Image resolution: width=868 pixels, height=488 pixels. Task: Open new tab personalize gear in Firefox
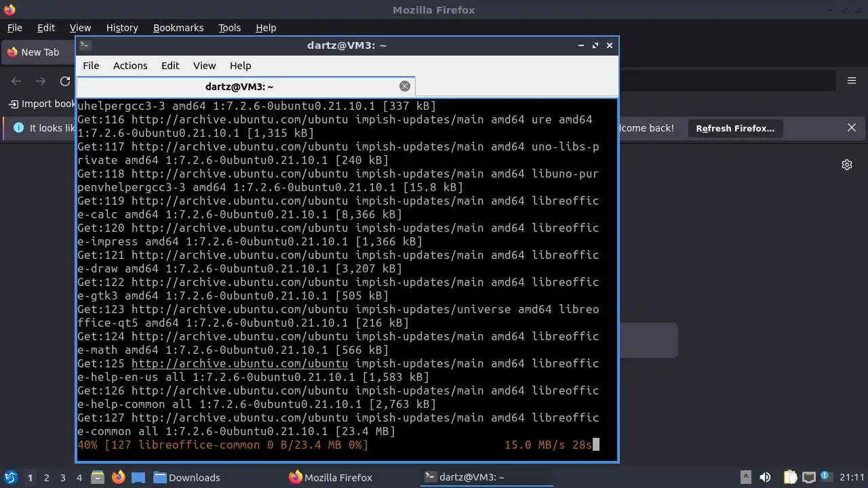pos(847,165)
